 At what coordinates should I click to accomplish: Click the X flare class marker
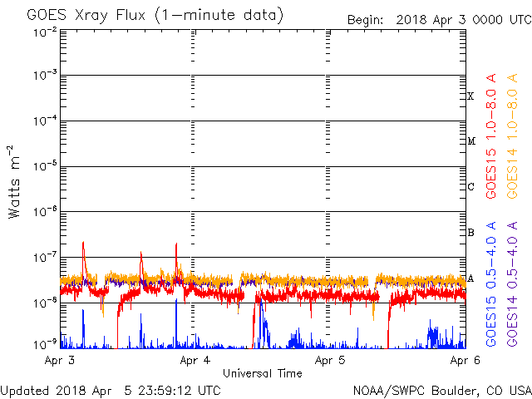[470, 96]
